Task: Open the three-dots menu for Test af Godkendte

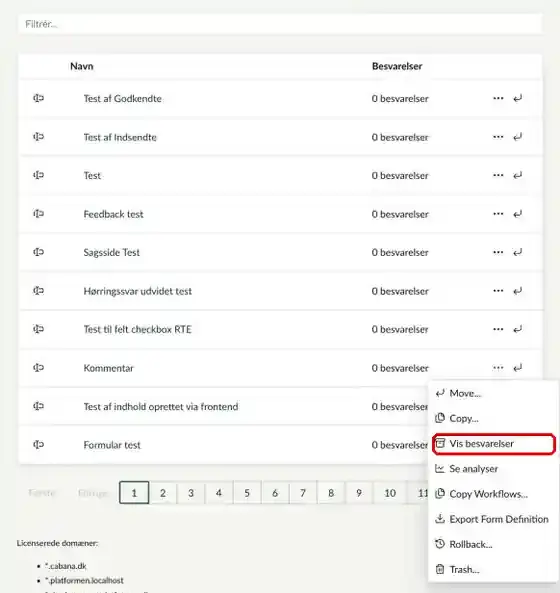Action: 498,98
